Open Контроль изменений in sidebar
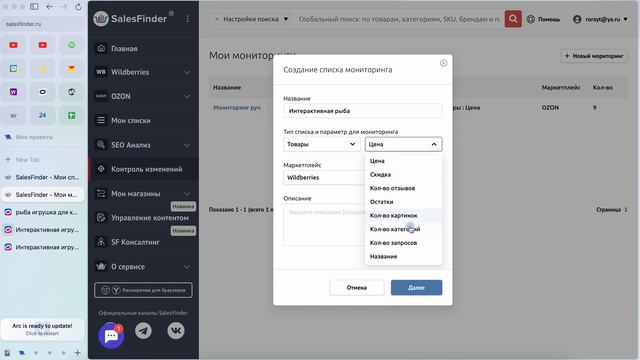This screenshot has height=360, width=640. point(143,169)
